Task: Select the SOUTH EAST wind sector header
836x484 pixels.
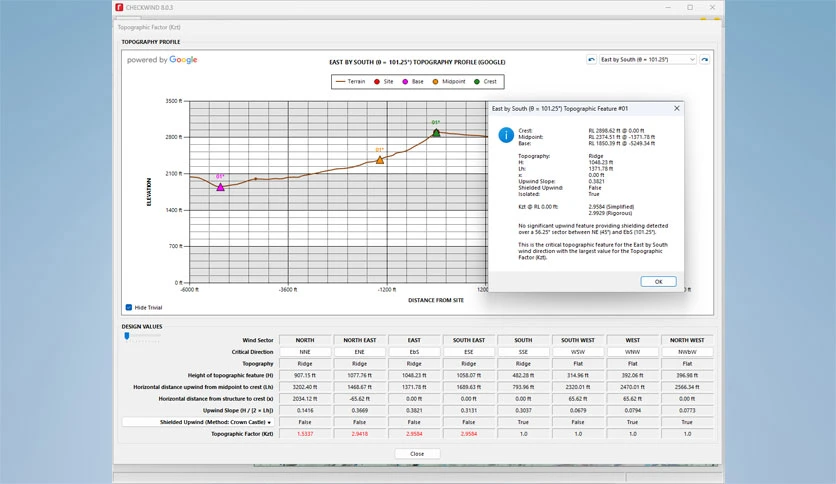Action: [469, 340]
